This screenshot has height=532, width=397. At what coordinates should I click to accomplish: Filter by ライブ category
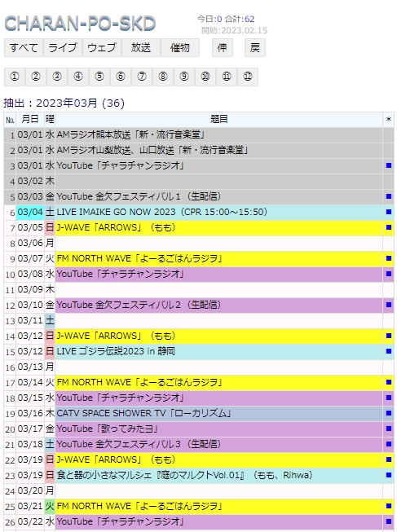(x=63, y=47)
